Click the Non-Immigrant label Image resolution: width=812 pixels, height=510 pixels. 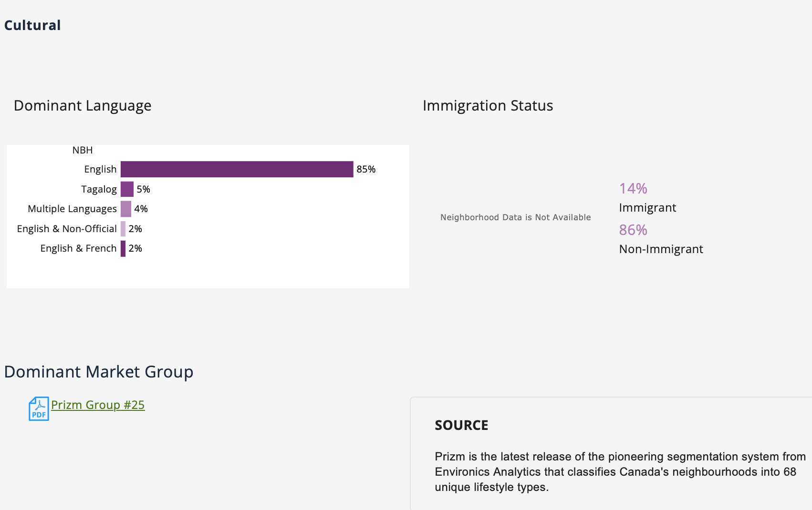pos(661,249)
